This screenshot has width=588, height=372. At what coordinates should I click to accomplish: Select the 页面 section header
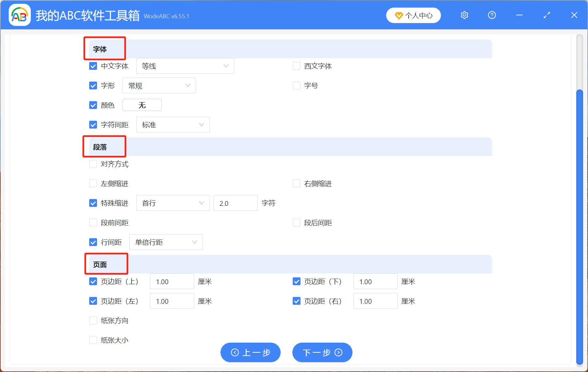(x=100, y=264)
